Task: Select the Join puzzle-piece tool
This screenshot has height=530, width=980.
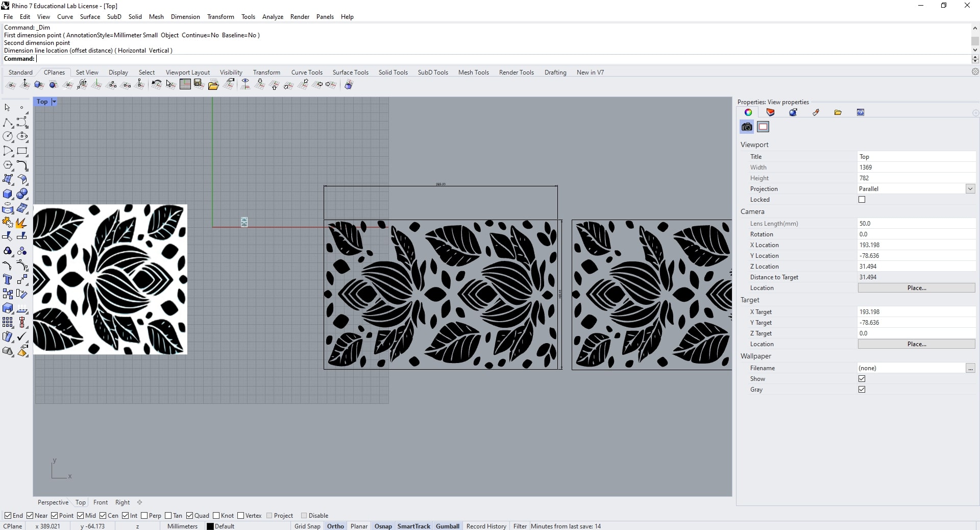Action: point(8,223)
